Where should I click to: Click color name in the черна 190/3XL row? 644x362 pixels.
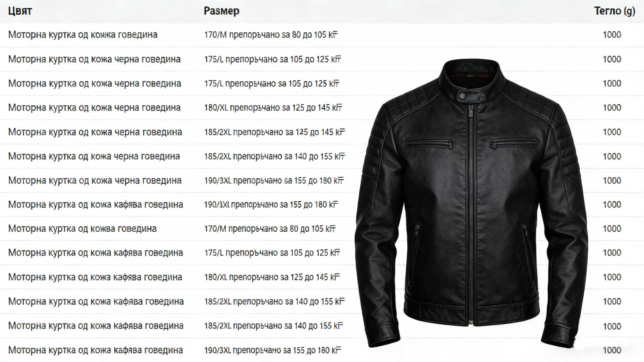pyautogui.click(x=95, y=180)
